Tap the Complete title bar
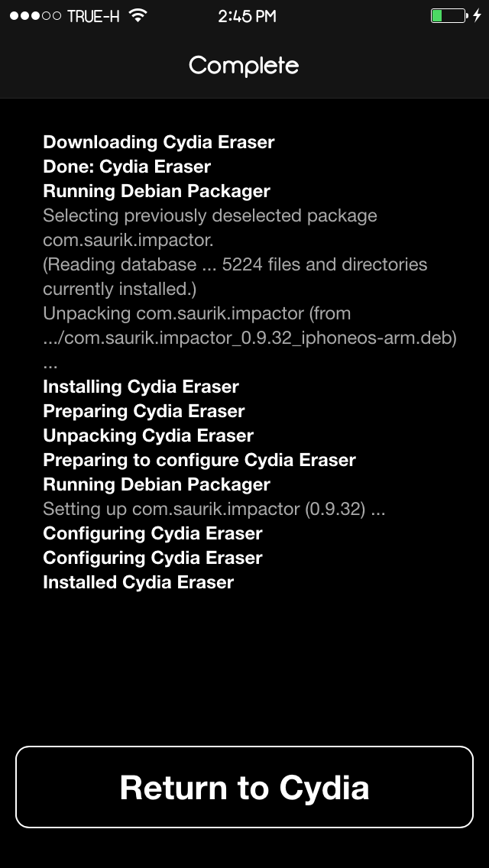The image size is (489, 868). click(243, 66)
